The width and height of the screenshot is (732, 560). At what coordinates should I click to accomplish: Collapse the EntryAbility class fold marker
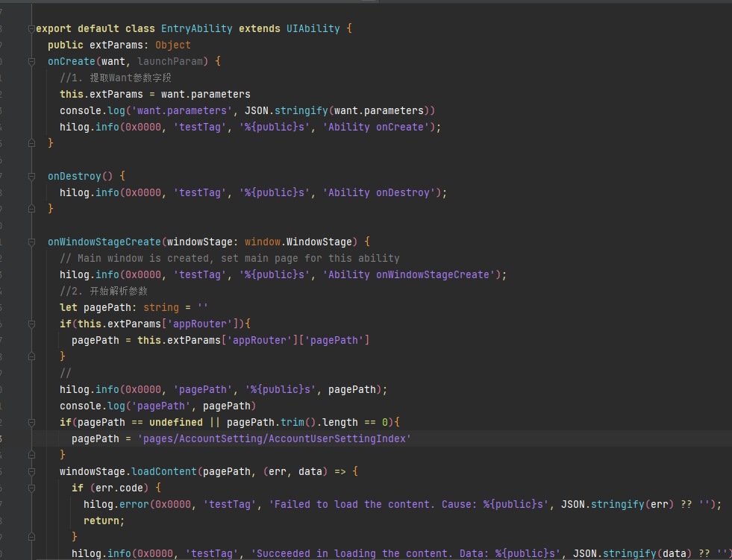31,29
